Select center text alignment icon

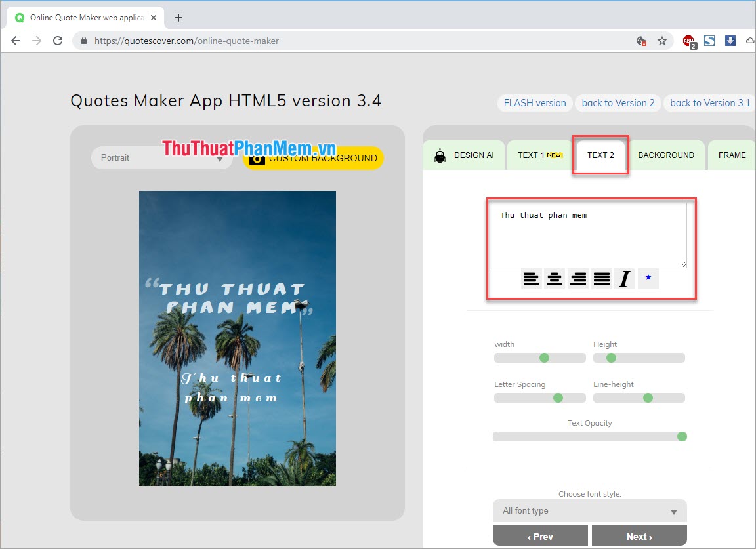click(x=555, y=278)
